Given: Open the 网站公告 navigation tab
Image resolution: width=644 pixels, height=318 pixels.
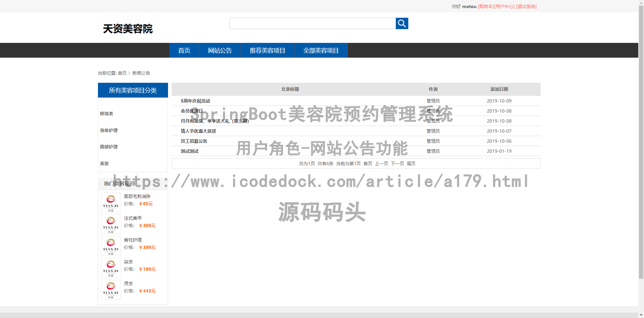Looking at the screenshot, I should pyautogui.click(x=220, y=51).
